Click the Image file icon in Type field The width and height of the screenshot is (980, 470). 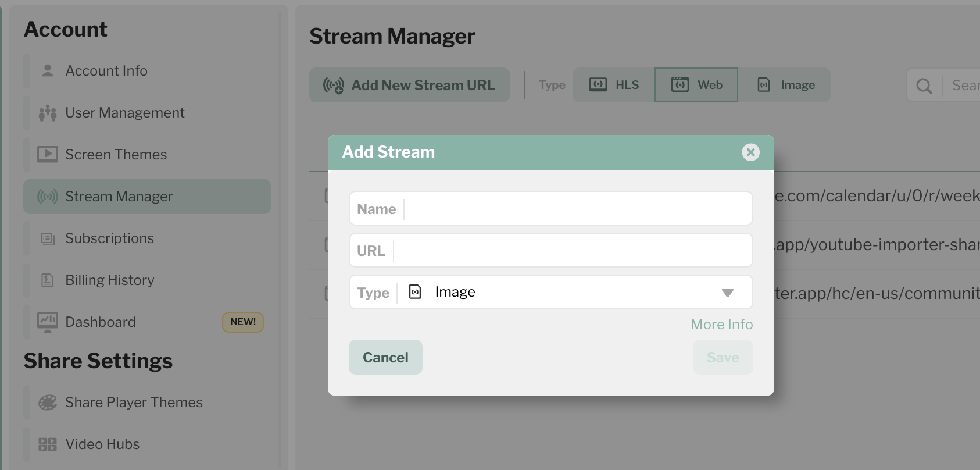415,291
